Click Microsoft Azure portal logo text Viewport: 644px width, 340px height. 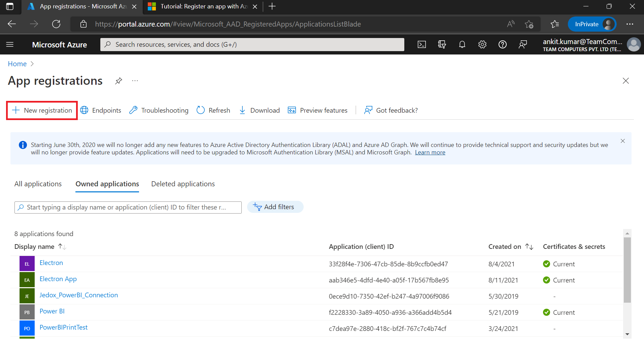[x=59, y=44]
